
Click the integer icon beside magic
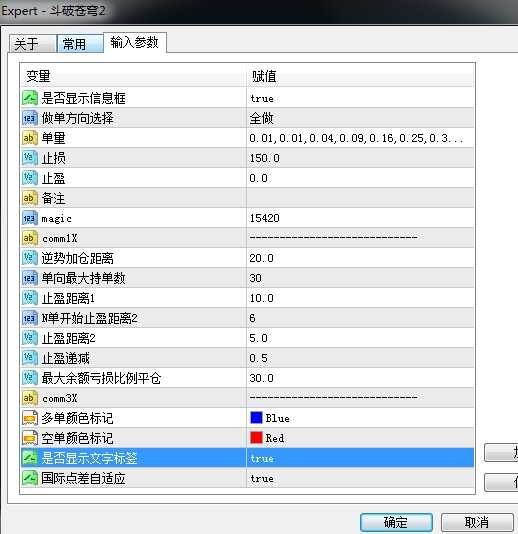click(30, 218)
